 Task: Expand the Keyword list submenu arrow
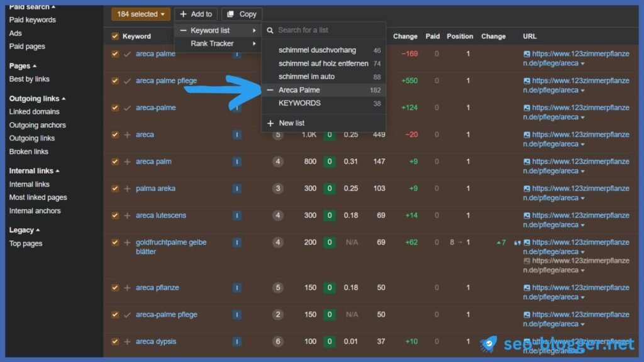[x=254, y=30]
